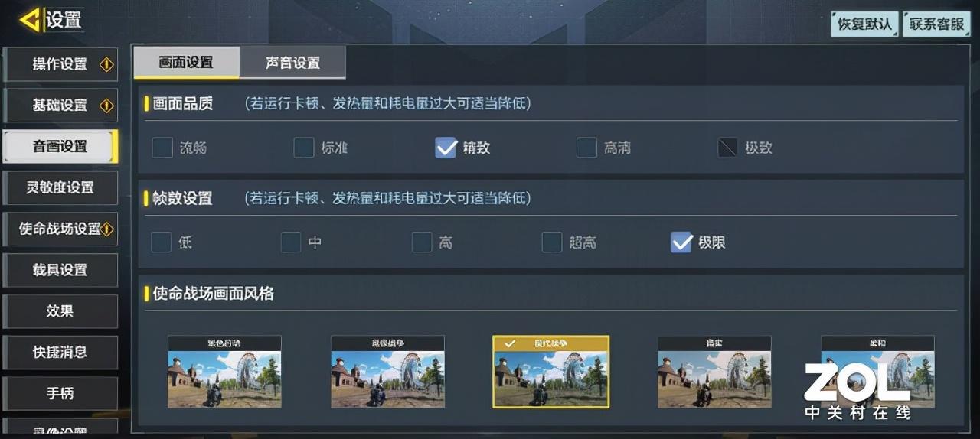
Task: Tap the yellow back arrow beside 设置
Action: (x=29, y=20)
